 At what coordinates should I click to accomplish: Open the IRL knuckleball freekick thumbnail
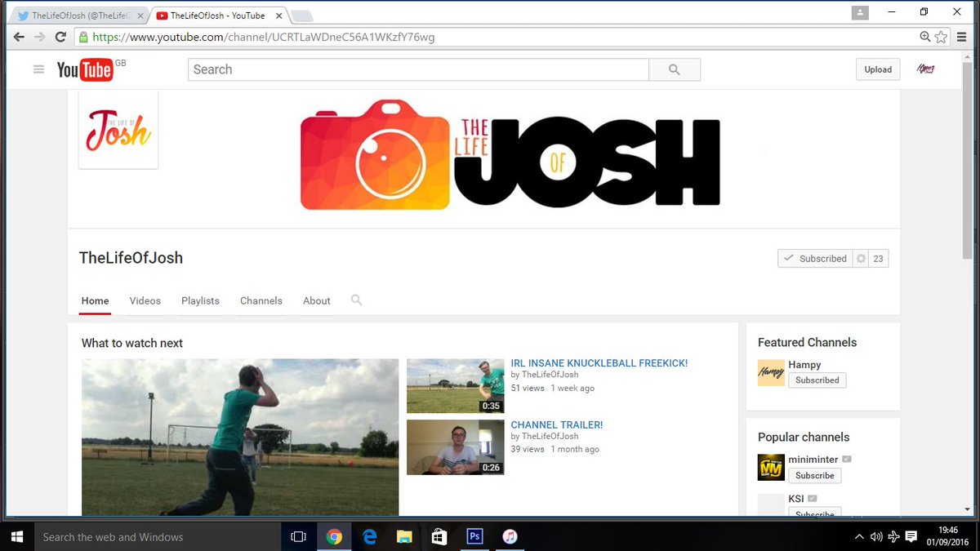455,384
